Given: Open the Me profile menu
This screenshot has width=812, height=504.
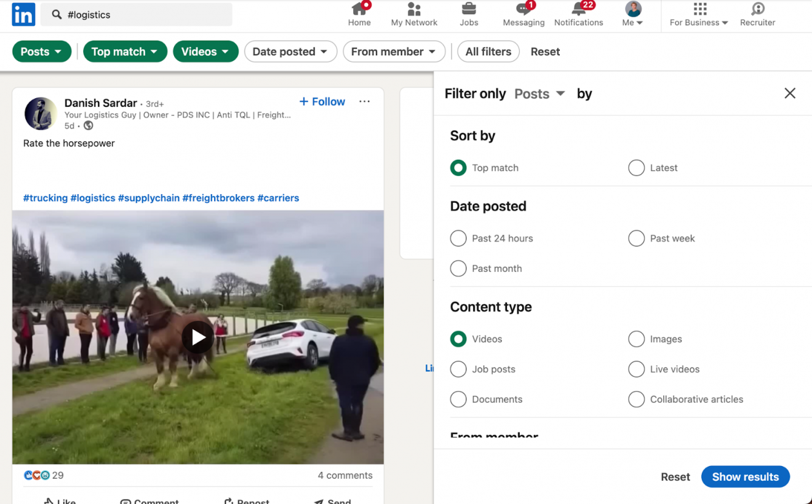Looking at the screenshot, I should [x=633, y=15].
